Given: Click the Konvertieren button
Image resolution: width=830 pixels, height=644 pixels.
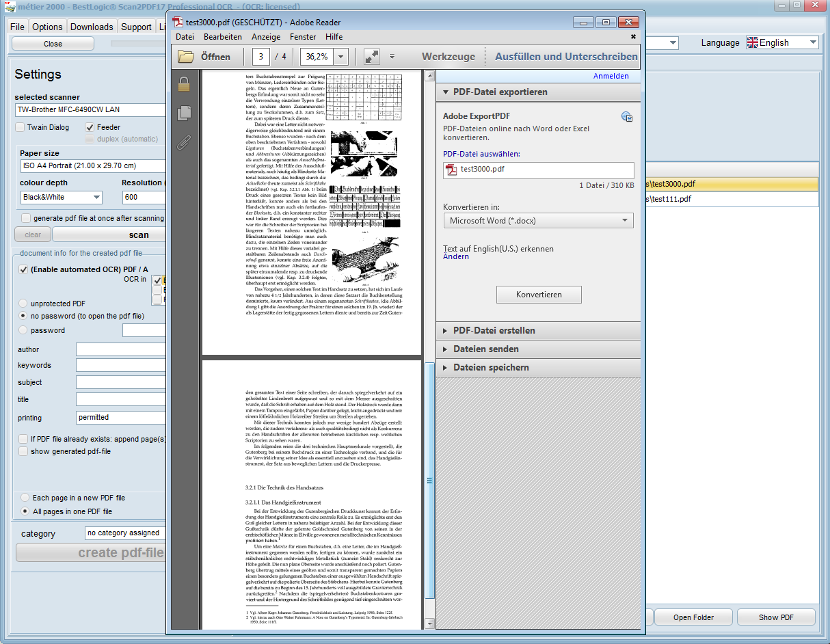Looking at the screenshot, I should [539, 295].
